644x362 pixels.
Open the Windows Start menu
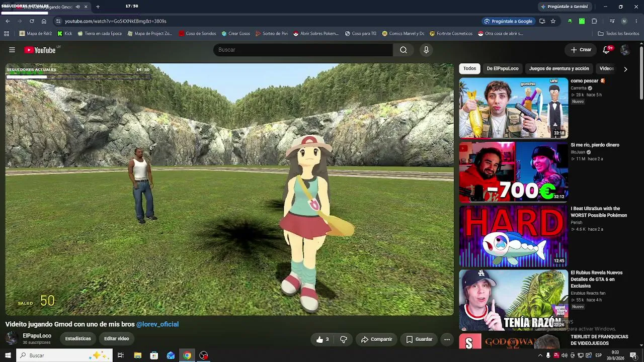click(x=8, y=355)
